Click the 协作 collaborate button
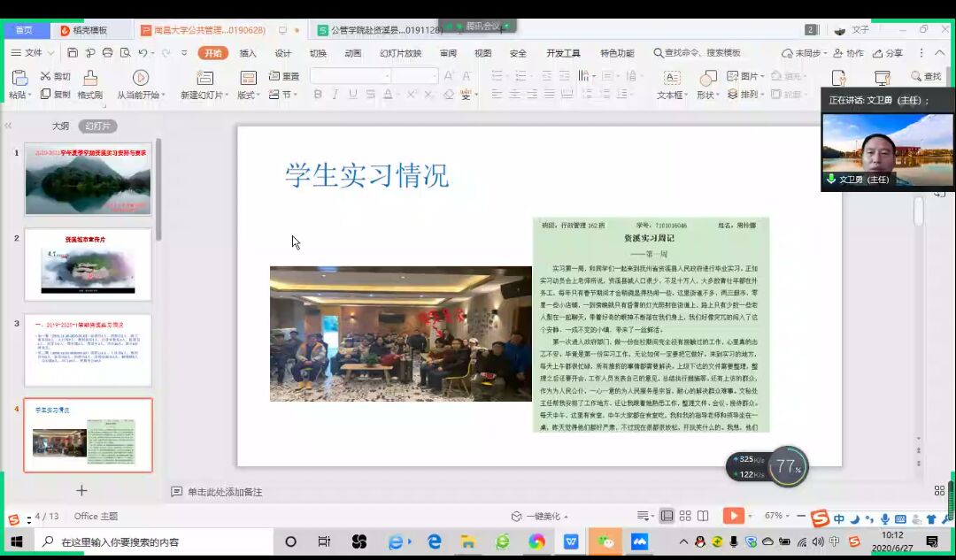Screen dimensions: 956x560 [848, 53]
